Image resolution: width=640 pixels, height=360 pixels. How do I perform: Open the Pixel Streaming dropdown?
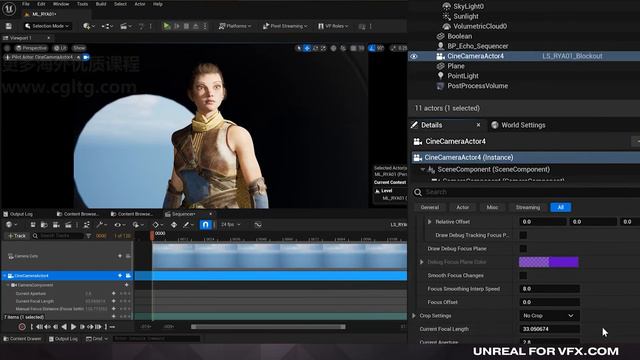point(284,26)
